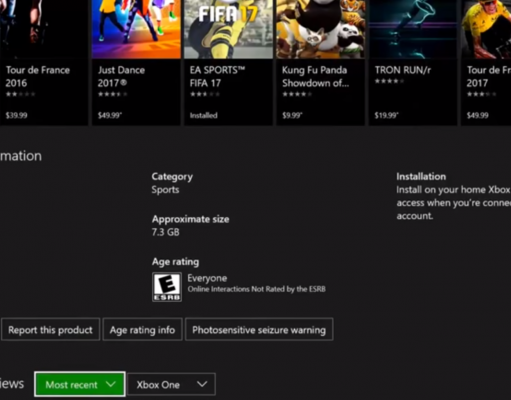Click the Kung Fu Panda star rating
Viewport: 511px width, 400px height.
[297, 94]
